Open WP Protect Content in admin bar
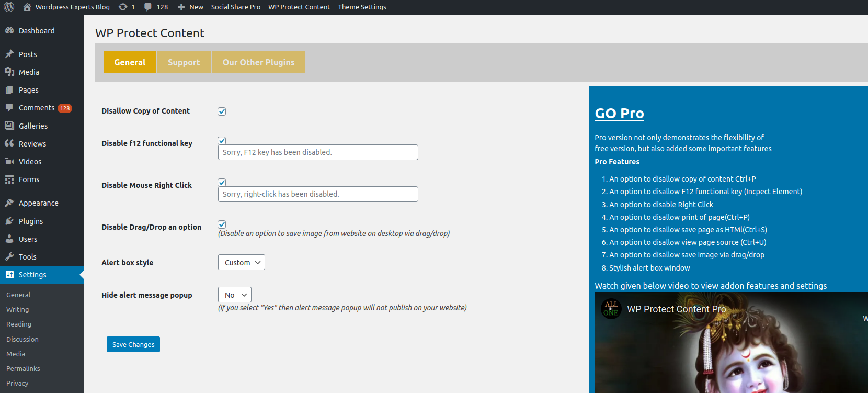Screen dimensions: 868x393 [299, 7]
